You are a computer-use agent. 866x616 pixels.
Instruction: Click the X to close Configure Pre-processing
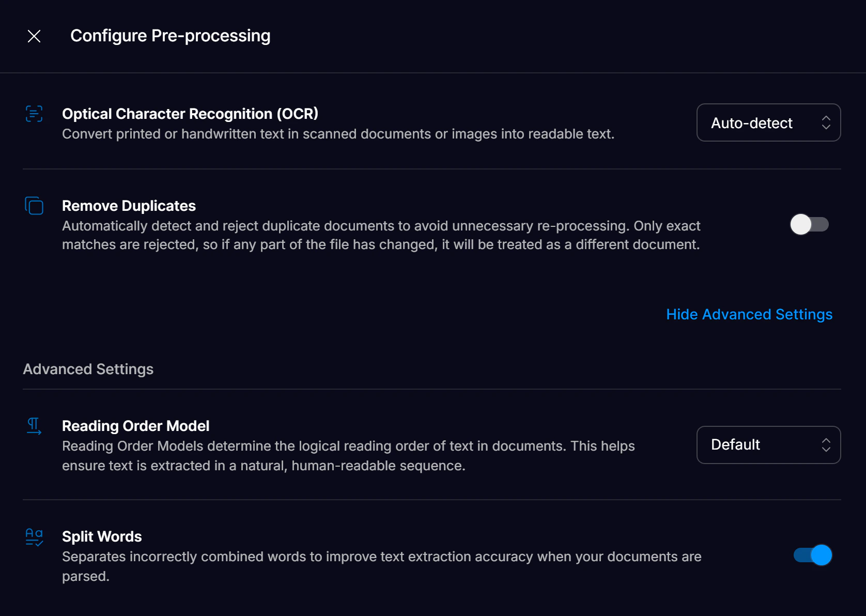tap(34, 36)
